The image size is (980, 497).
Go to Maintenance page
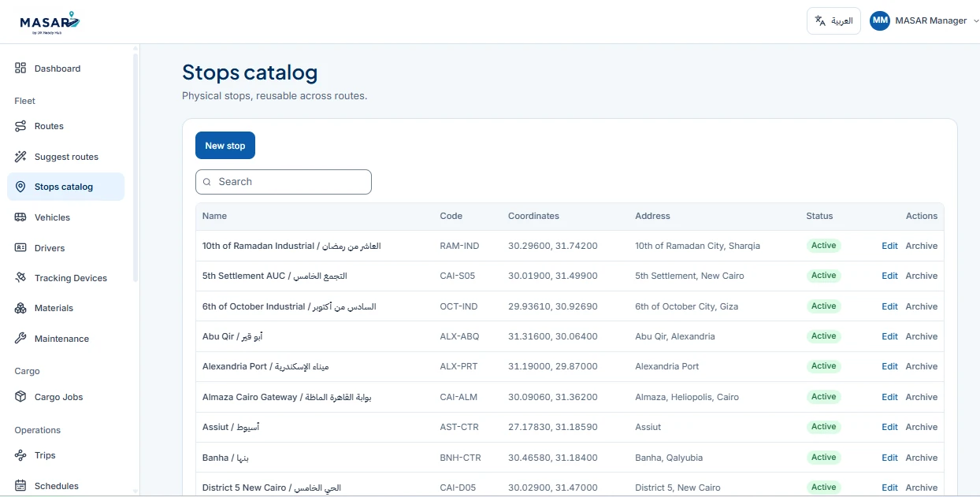pos(65,339)
